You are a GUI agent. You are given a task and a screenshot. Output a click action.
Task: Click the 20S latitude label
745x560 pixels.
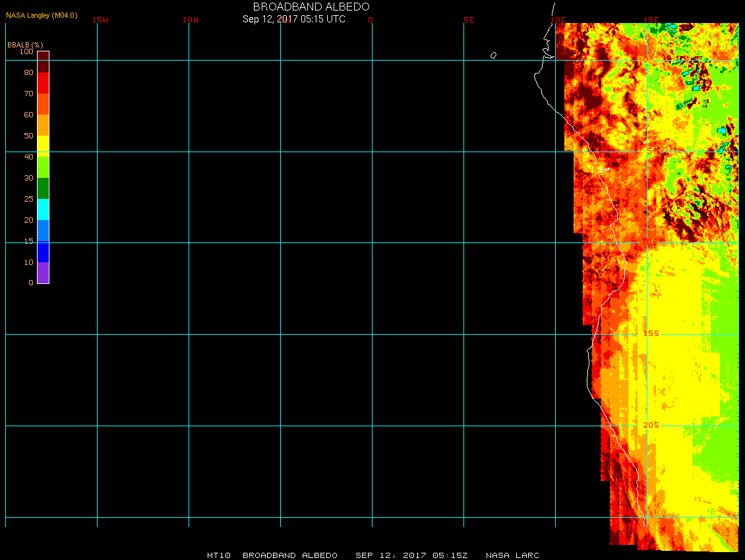click(651, 425)
